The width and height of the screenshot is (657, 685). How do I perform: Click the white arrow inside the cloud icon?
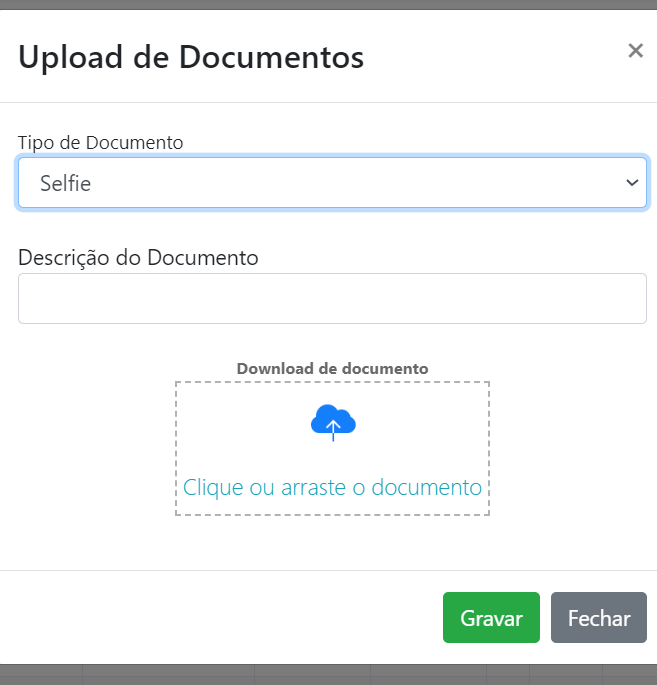(x=333, y=428)
